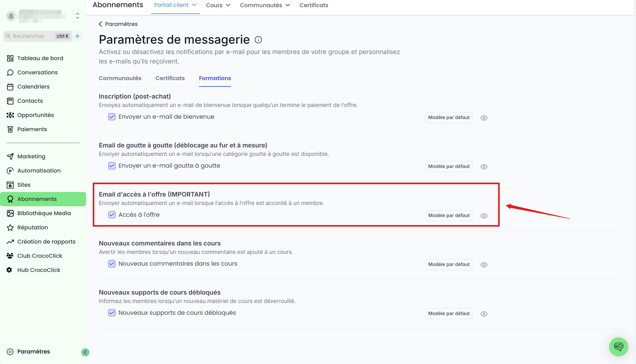The image size is (636, 364).
Task: Switch to the Certificats settings tab
Action: pos(170,78)
